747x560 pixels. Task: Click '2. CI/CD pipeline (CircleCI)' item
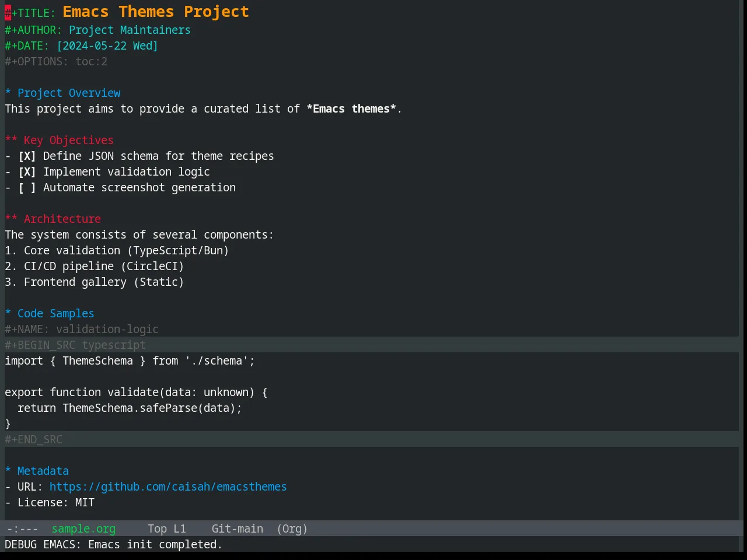[95, 266]
